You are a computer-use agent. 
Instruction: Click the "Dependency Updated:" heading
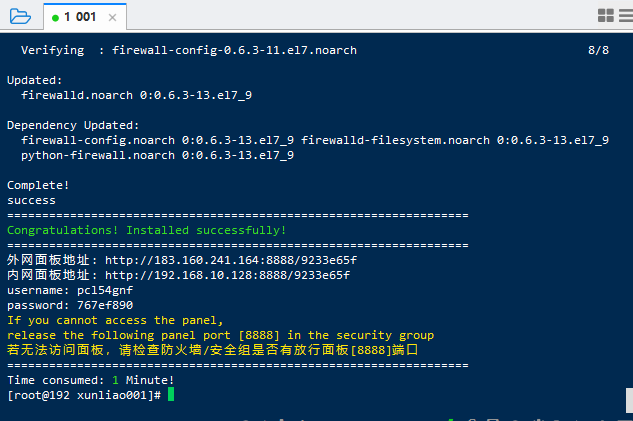70,125
